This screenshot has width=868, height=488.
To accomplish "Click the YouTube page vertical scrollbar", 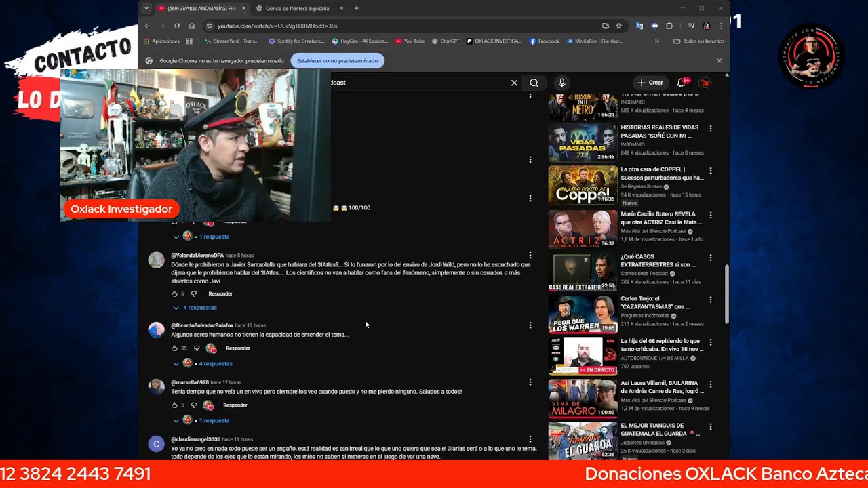I will tap(727, 293).
